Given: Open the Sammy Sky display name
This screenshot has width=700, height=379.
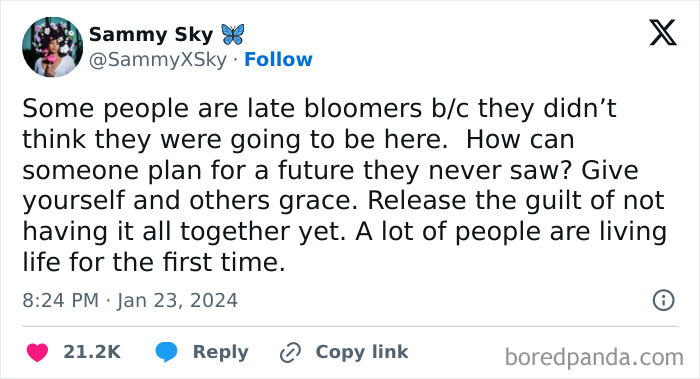Looking at the screenshot, I should [151, 34].
